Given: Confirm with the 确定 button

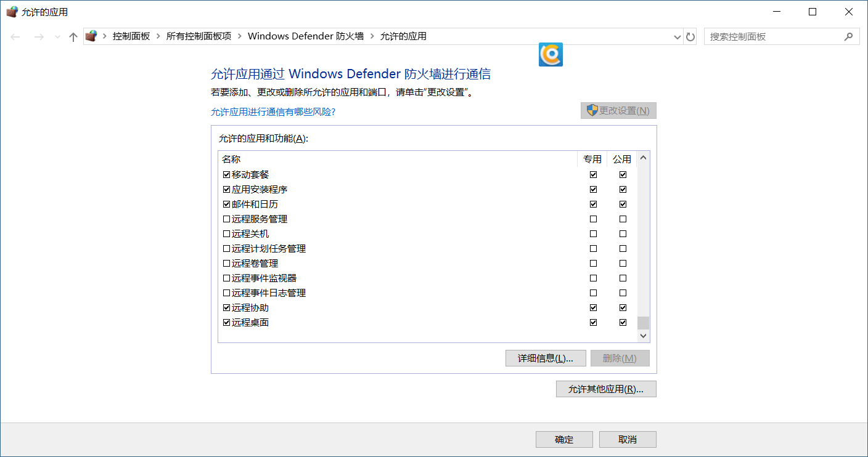Looking at the screenshot, I should pyautogui.click(x=564, y=439).
